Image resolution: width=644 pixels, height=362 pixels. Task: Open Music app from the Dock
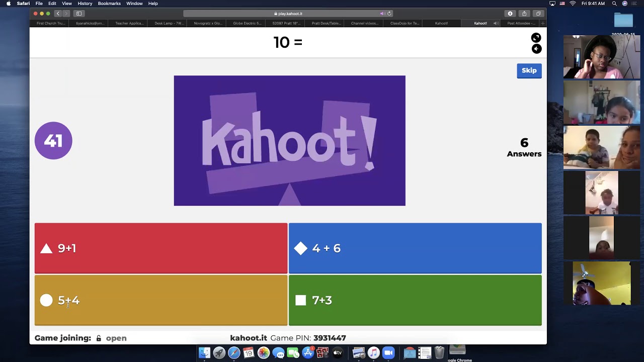tap(373, 353)
